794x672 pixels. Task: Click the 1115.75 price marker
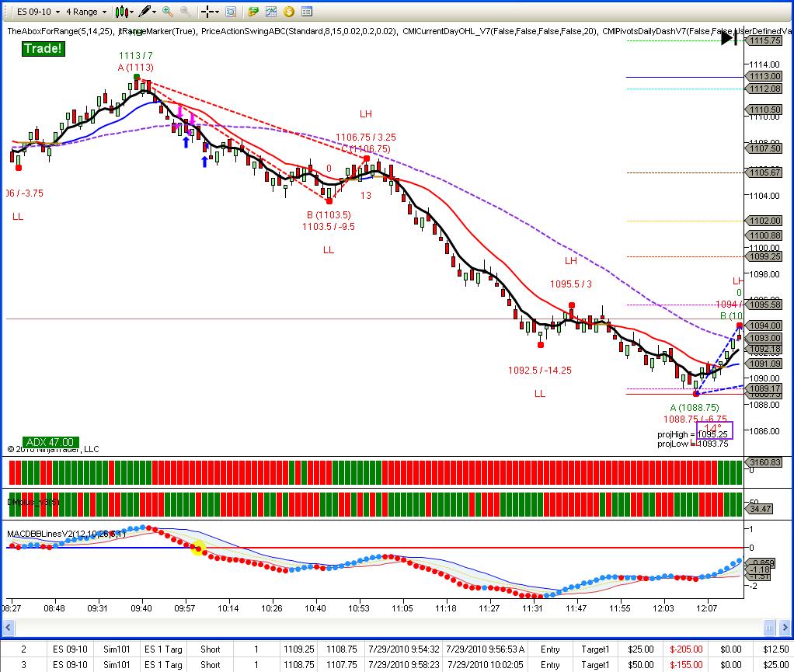(764, 40)
